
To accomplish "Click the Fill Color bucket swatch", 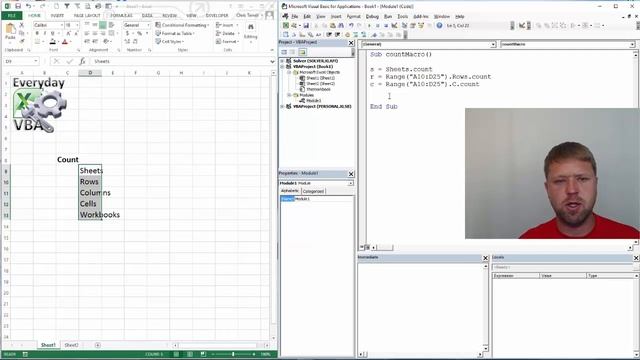I will click(53, 42).
